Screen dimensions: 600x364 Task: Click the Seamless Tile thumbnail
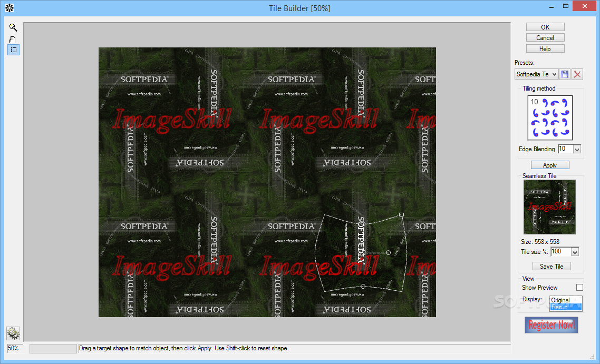(x=549, y=207)
